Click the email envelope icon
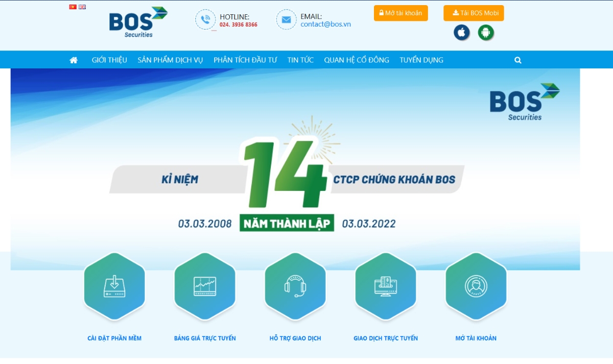The width and height of the screenshot is (613, 364). (x=286, y=20)
